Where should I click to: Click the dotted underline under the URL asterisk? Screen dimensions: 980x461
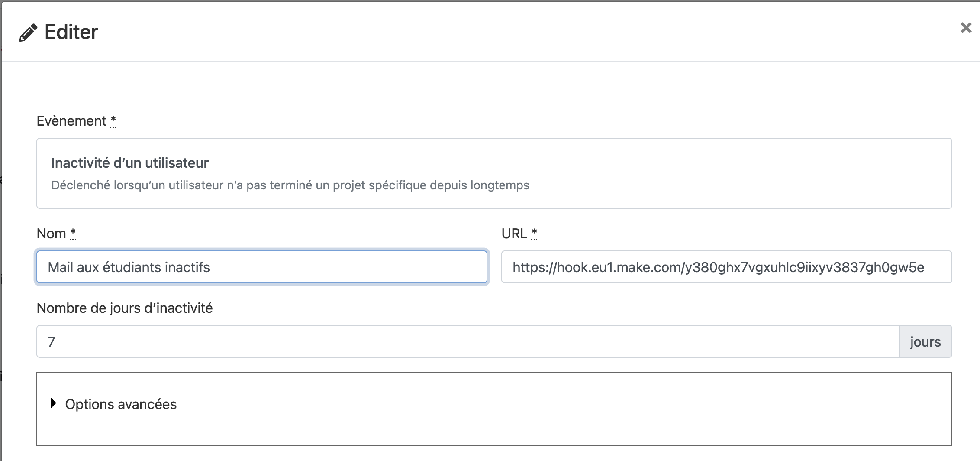pos(534,239)
